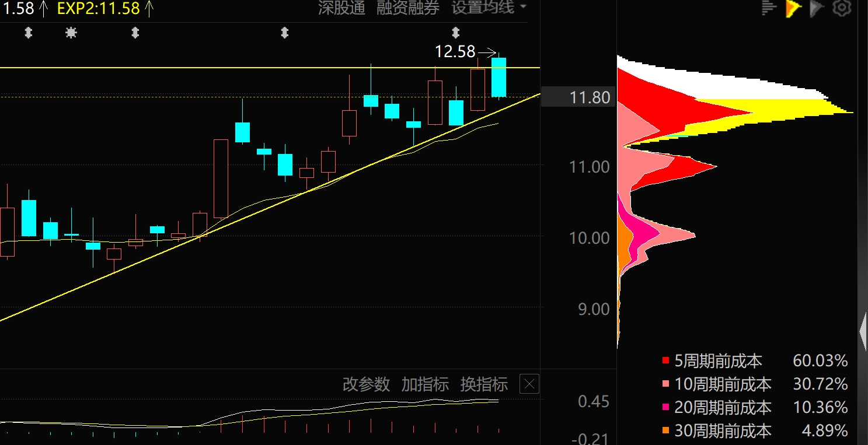Screen dimensions: 868x445
Task: Collapse the right side panel arrow
Action: (863, 331)
